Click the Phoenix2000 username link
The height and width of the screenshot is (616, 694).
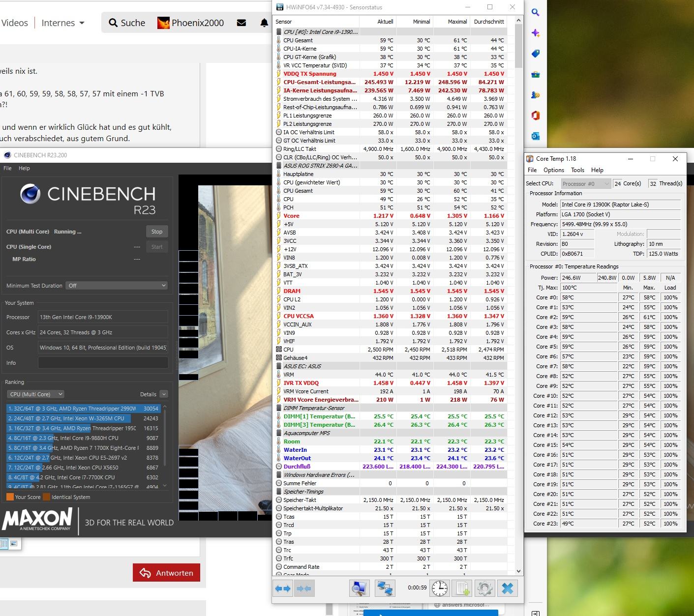point(198,23)
